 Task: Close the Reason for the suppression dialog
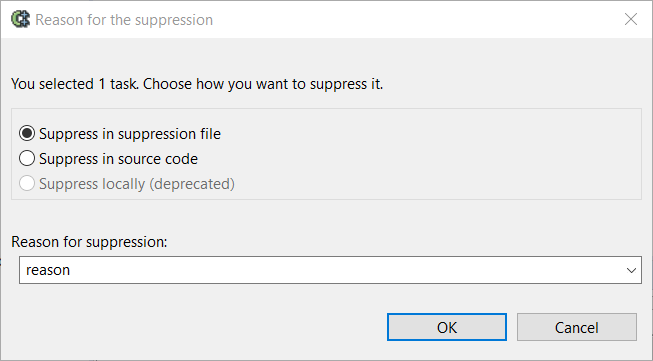click(x=631, y=19)
